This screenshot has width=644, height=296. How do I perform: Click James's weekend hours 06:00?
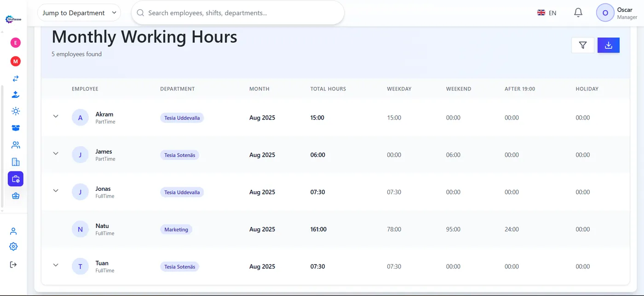pos(453,155)
